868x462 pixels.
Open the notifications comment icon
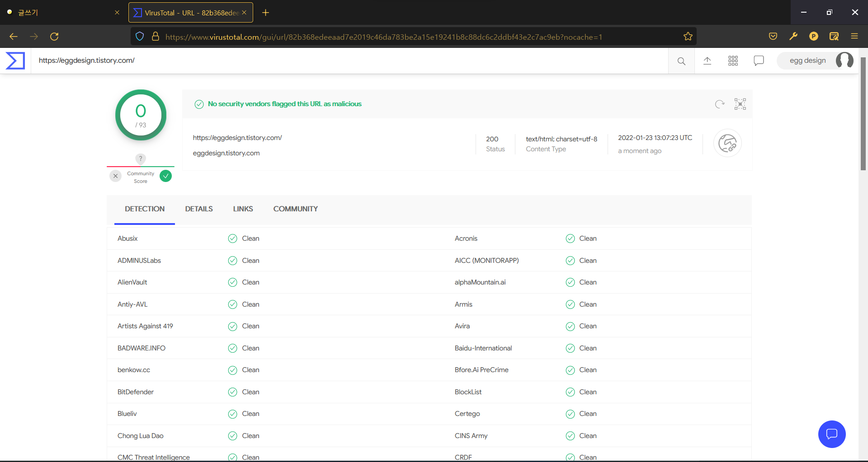point(759,61)
